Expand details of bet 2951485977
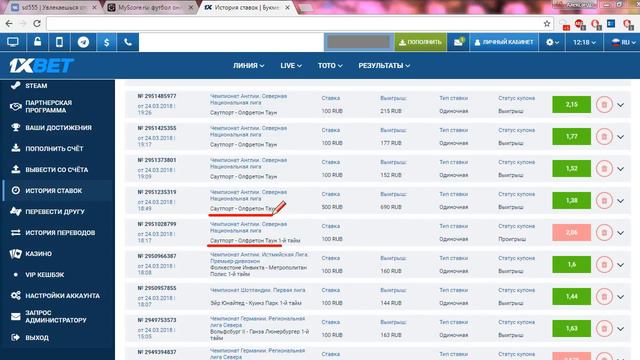Viewport: 640px width, 360px height. (620, 105)
